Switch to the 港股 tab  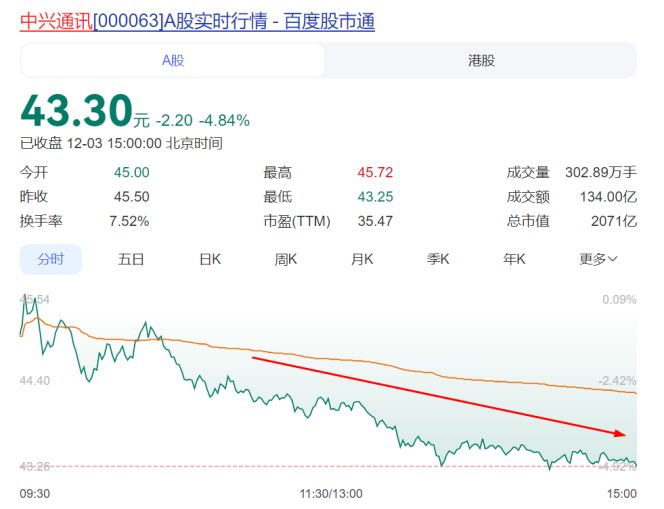(x=481, y=61)
